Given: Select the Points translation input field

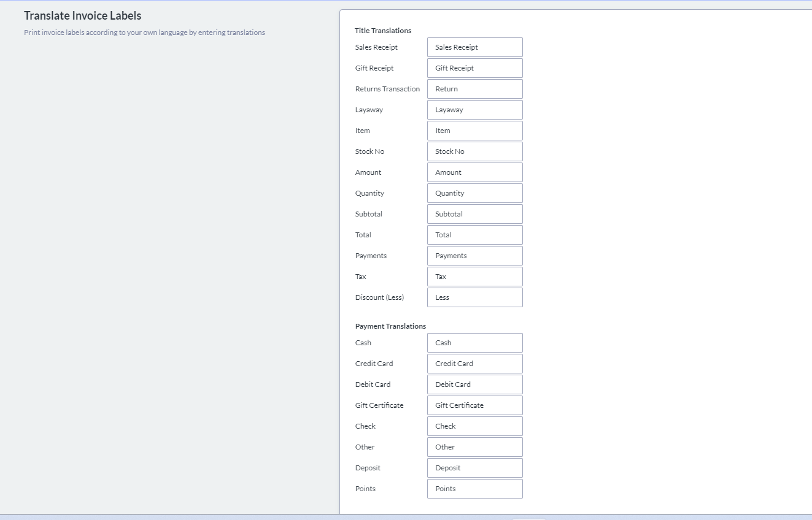Looking at the screenshot, I should pos(474,489).
